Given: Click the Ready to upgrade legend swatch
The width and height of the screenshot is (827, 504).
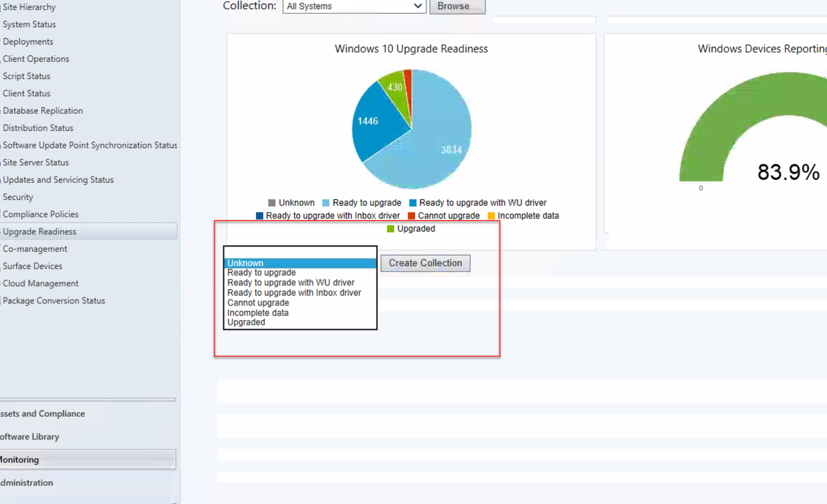Looking at the screenshot, I should 326,203.
